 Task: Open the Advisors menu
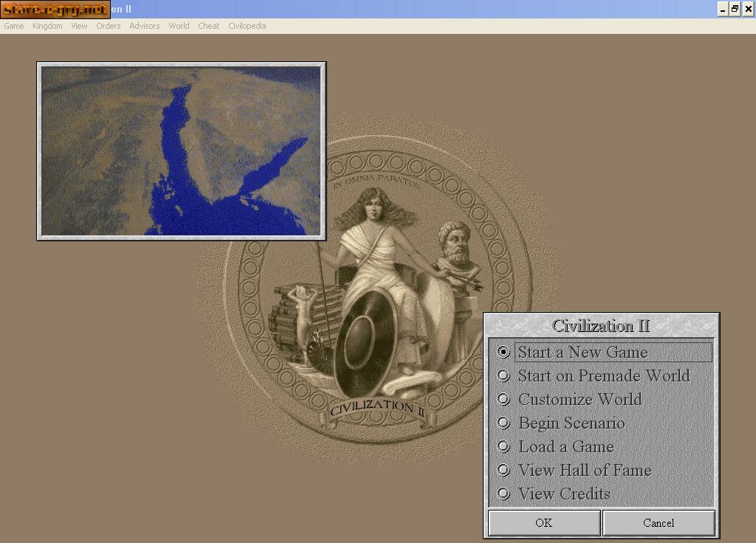(144, 26)
